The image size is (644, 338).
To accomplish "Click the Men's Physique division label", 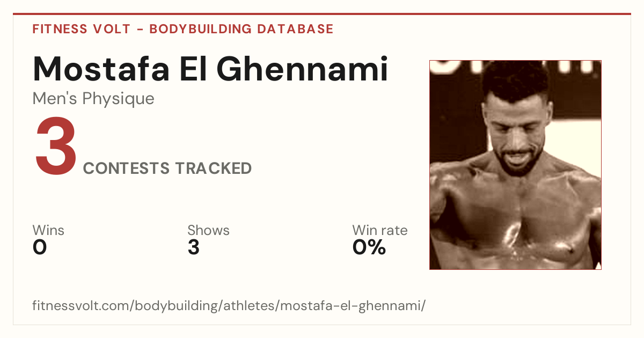I will [x=93, y=99].
